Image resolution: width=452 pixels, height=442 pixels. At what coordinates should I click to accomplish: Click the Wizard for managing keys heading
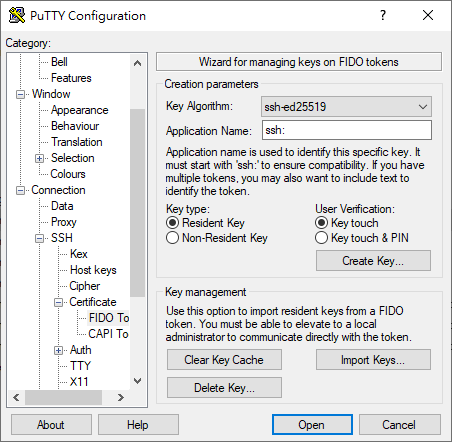(299, 62)
